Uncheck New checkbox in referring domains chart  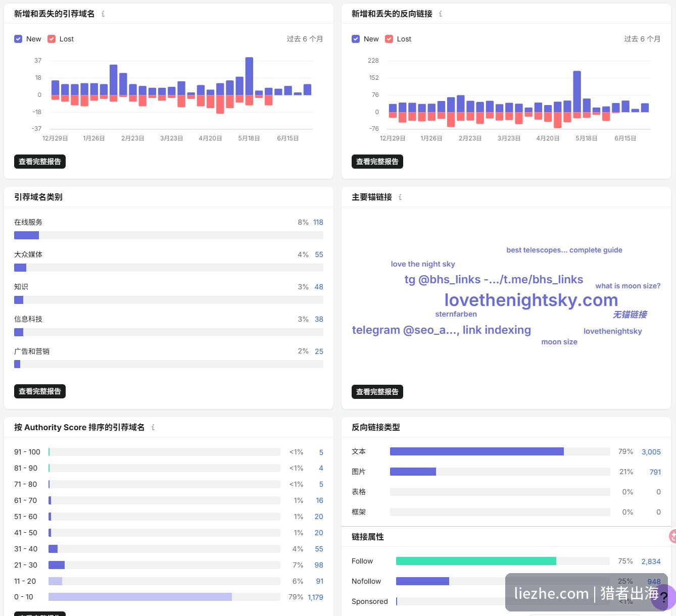click(x=18, y=39)
